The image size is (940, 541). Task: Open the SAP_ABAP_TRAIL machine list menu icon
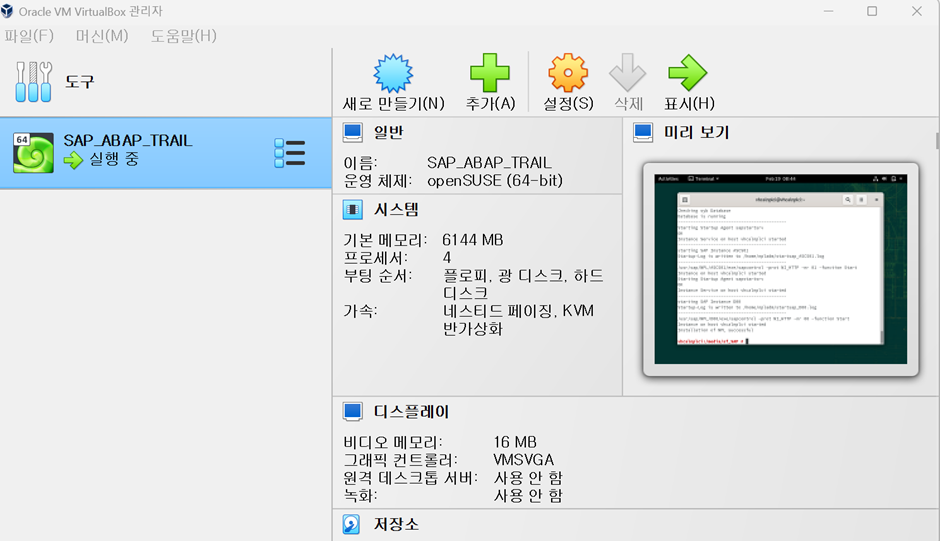point(290,153)
